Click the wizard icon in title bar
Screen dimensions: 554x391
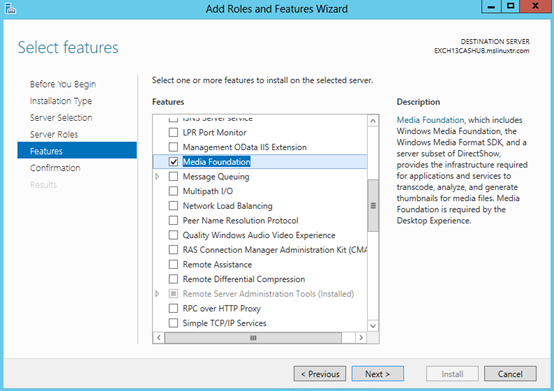click(x=10, y=8)
